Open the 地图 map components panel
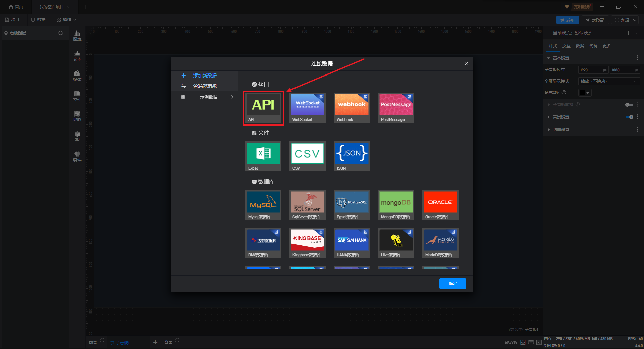 coord(77,116)
